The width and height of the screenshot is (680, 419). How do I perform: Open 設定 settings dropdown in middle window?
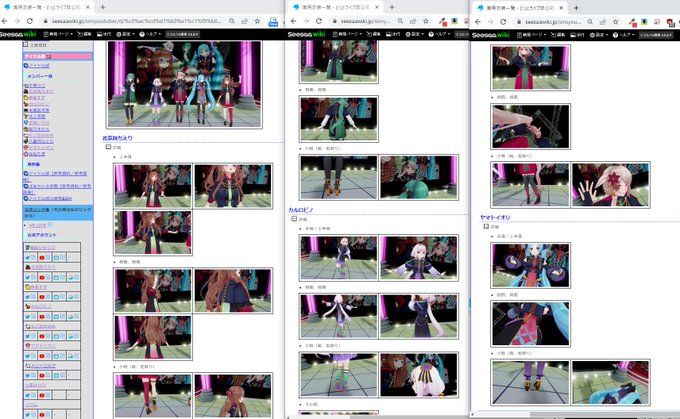pos(415,34)
